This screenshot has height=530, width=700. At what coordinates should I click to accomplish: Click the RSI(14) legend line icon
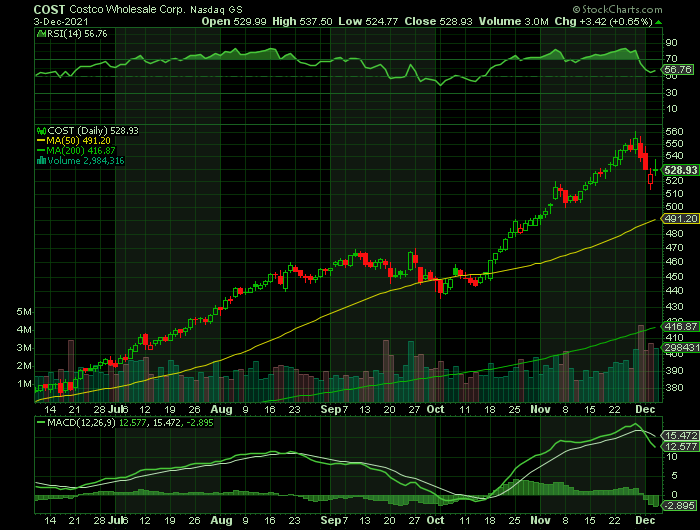(41, 33)
